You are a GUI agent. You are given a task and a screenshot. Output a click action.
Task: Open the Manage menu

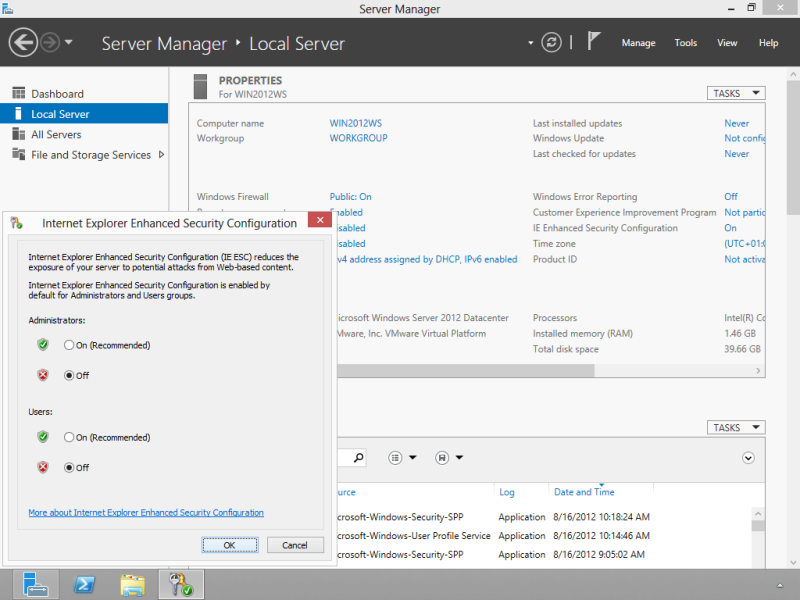638,43
